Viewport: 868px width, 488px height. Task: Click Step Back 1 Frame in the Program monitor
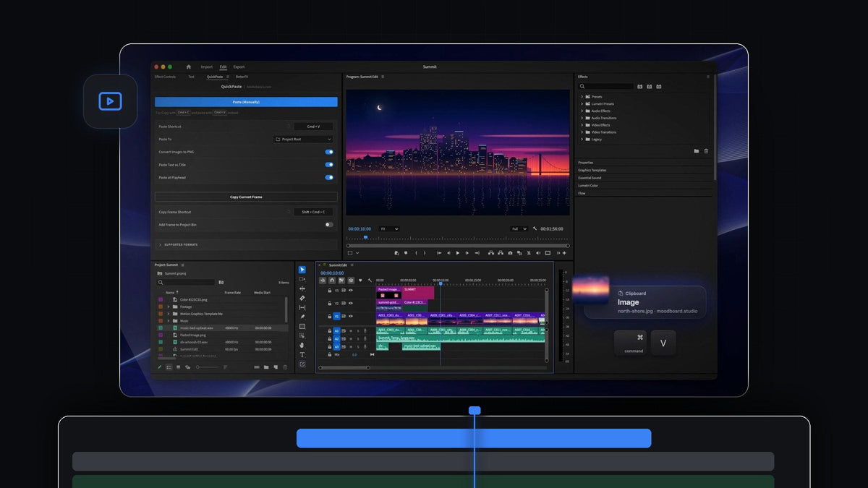pos(448,253)
